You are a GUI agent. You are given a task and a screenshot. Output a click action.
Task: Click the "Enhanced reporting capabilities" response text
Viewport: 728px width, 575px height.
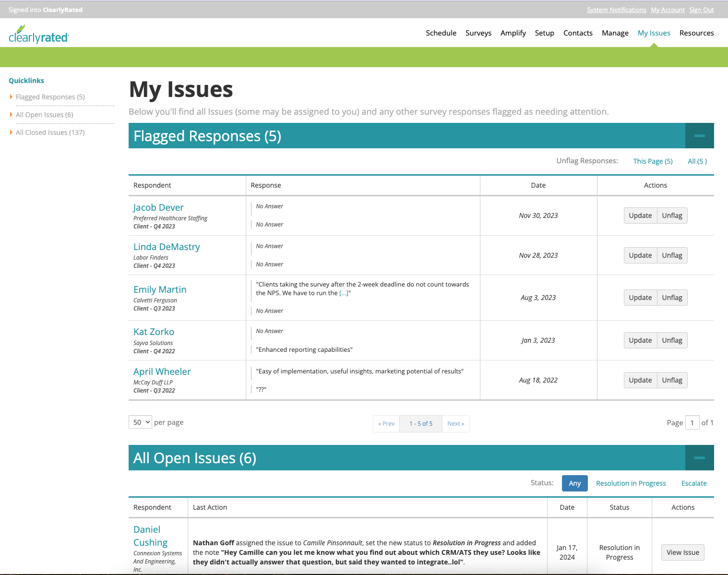pos(304,350)
